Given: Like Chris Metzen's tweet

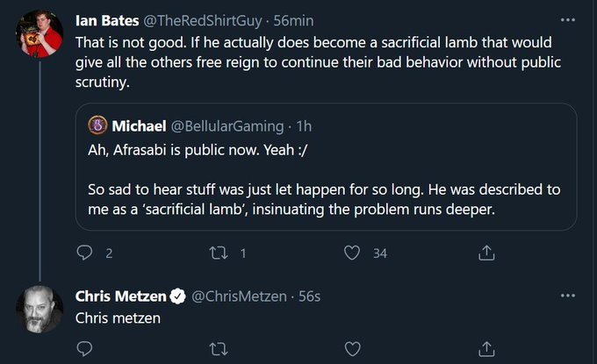Looking at the screenshot, I should tap(353, 349).
